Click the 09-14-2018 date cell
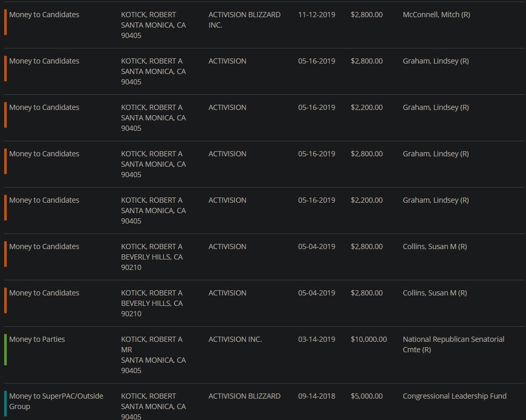Viewport: 526px width, 420px height. [x=316, y=396]
